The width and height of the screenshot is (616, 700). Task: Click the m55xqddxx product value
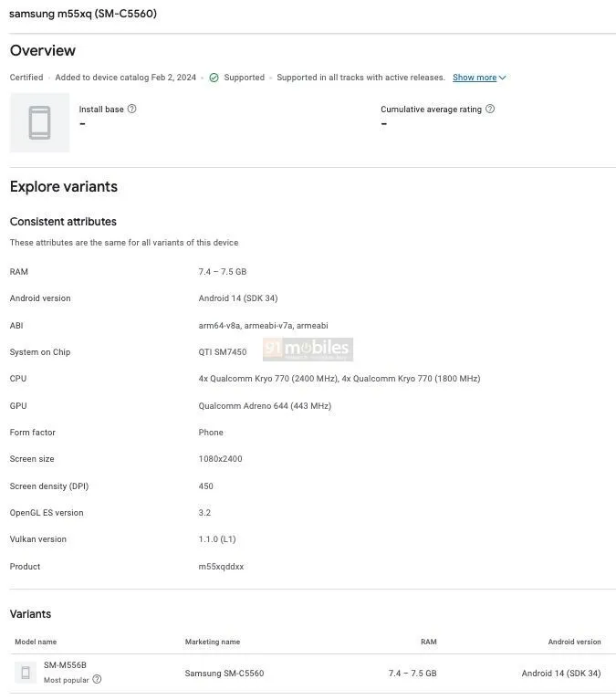pos(221,567)
